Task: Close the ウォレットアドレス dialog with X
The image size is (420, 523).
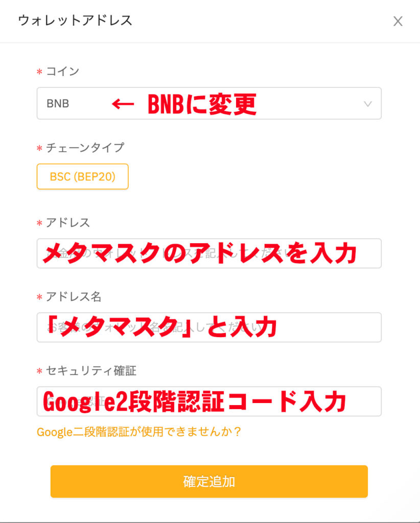Action: [398, 21]
